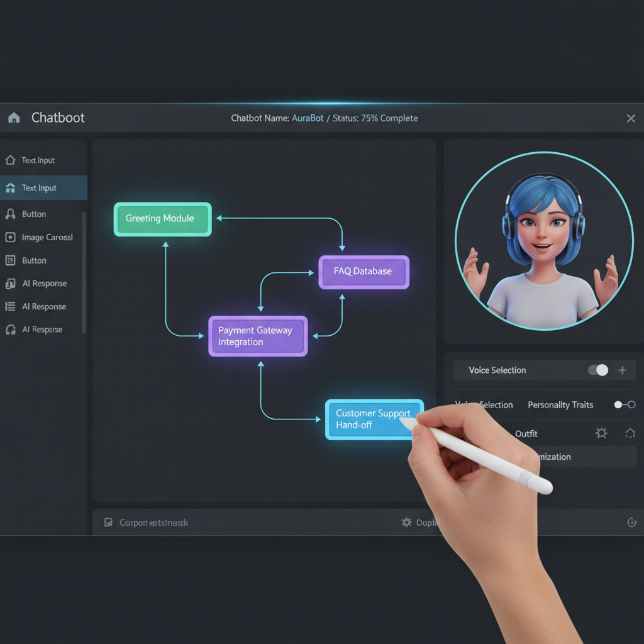The height and width of the screenshot is (644, 644).
Task: Click the circular icon at bottom-right corner
Action: pyautogui.click(x=631, y=523)
